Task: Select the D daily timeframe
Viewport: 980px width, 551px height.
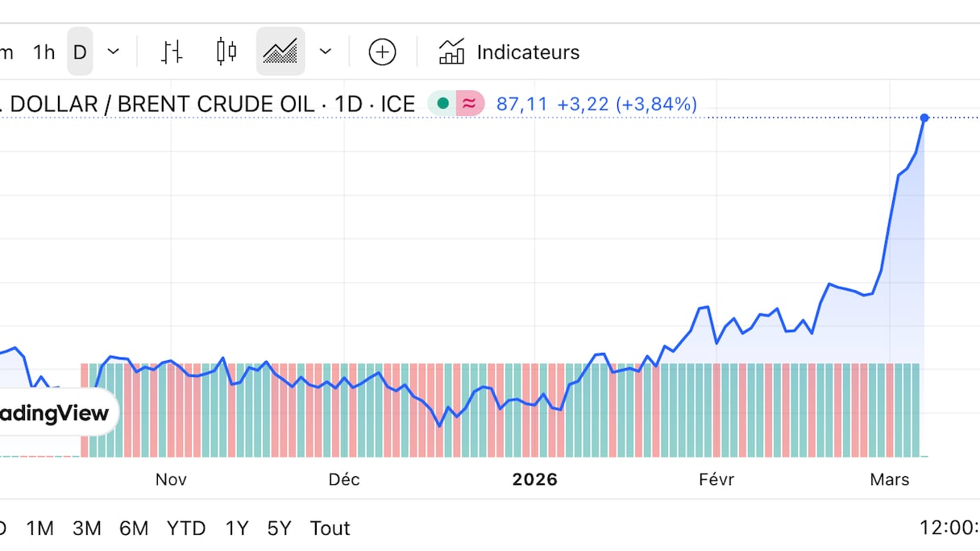Action: click(80, 52)
